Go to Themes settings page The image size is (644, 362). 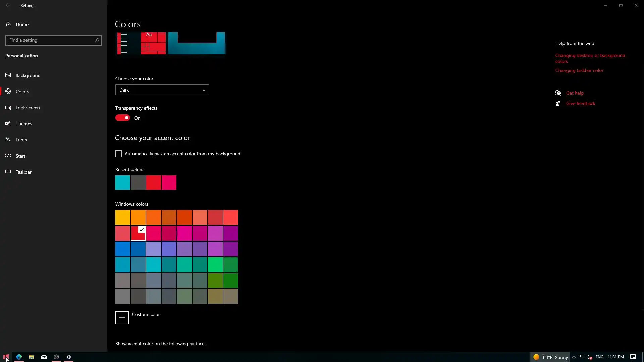click(x=24, y=124)
